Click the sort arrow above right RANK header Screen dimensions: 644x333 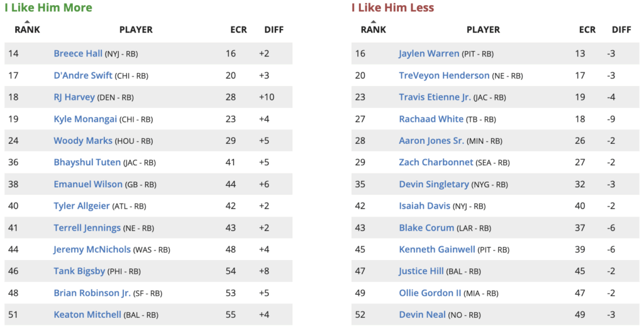click(x=373, y=22)
